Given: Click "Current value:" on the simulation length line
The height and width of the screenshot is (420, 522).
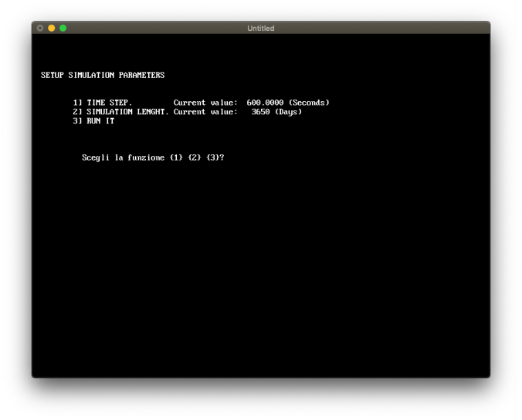Looking at the screenshot, I should (205, 112).
